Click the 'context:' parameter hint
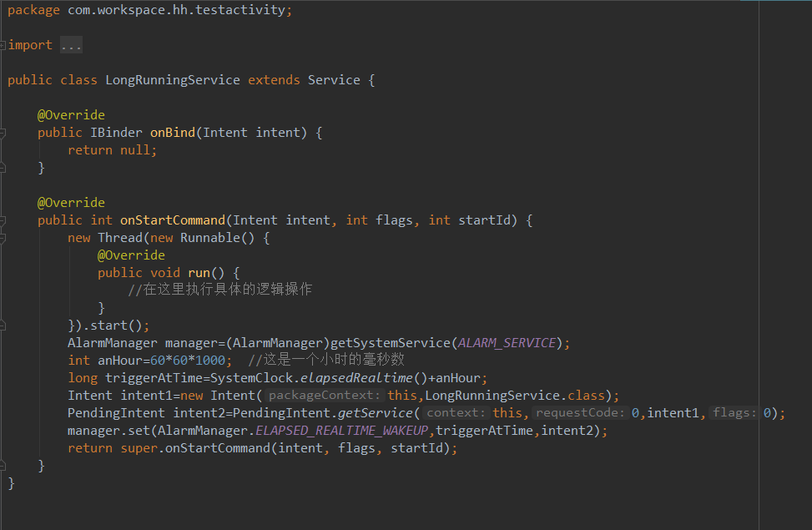Viewport: 812px width, 530px height. 456,413
